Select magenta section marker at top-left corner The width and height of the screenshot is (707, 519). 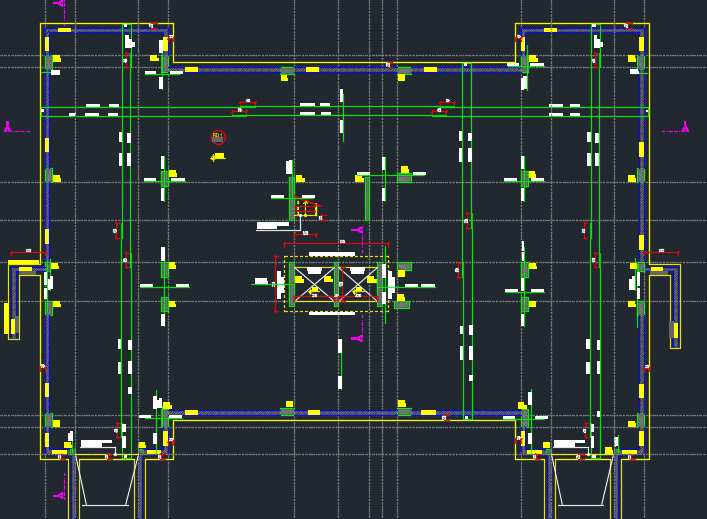(60, 4)
